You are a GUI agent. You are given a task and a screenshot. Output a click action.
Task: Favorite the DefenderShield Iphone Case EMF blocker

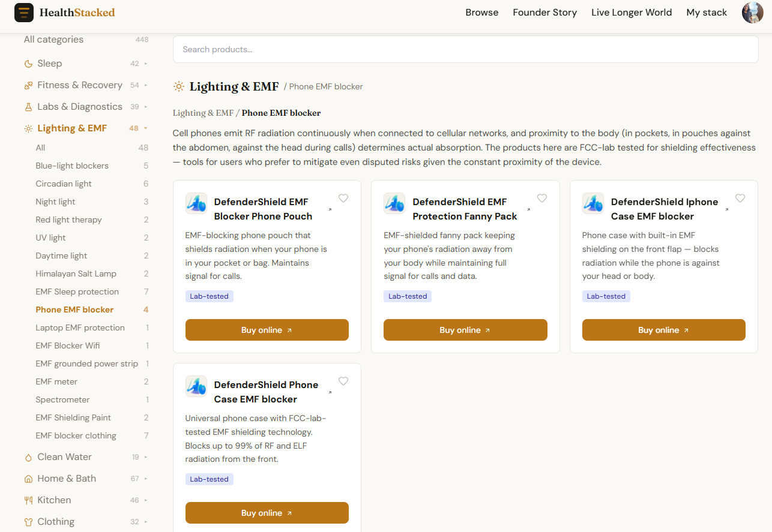740,198
